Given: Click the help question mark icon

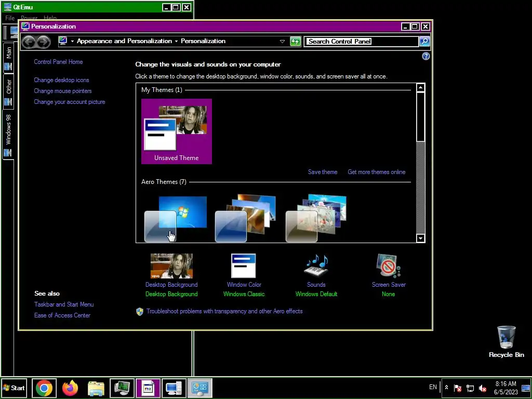Looking at the screenshot, I should 426,56.
